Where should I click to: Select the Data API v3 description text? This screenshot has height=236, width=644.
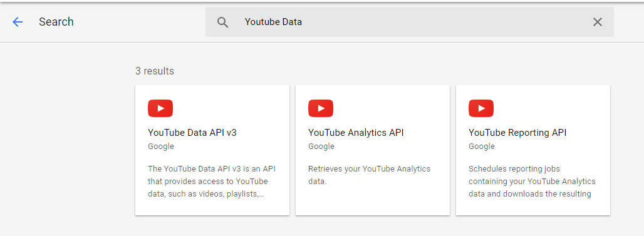208,182
